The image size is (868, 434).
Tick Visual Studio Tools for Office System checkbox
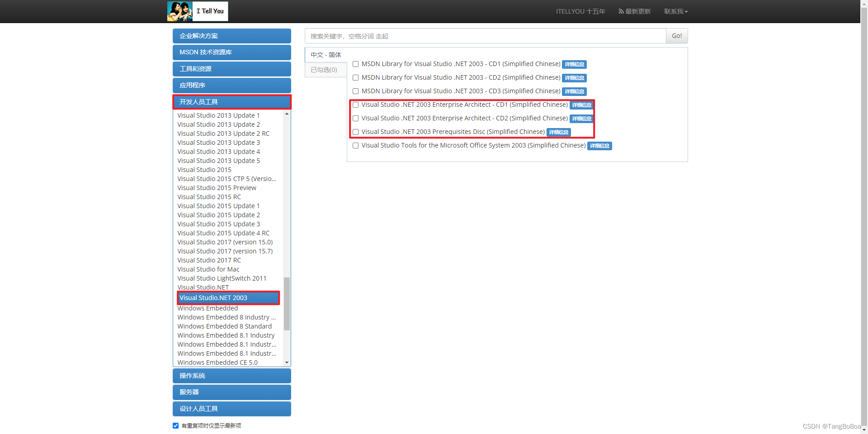356,146
